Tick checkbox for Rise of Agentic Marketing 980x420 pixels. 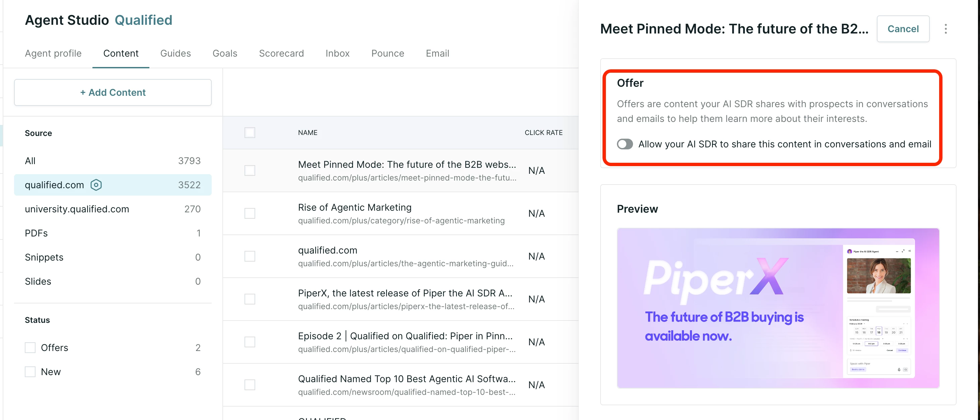[x=250, y=213]
